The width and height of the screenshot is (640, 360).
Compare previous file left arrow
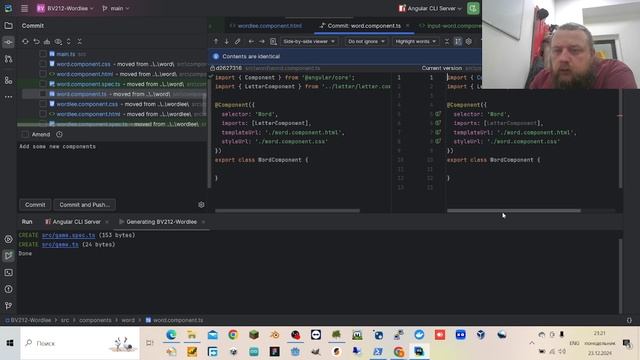click(x=251, y=41)
